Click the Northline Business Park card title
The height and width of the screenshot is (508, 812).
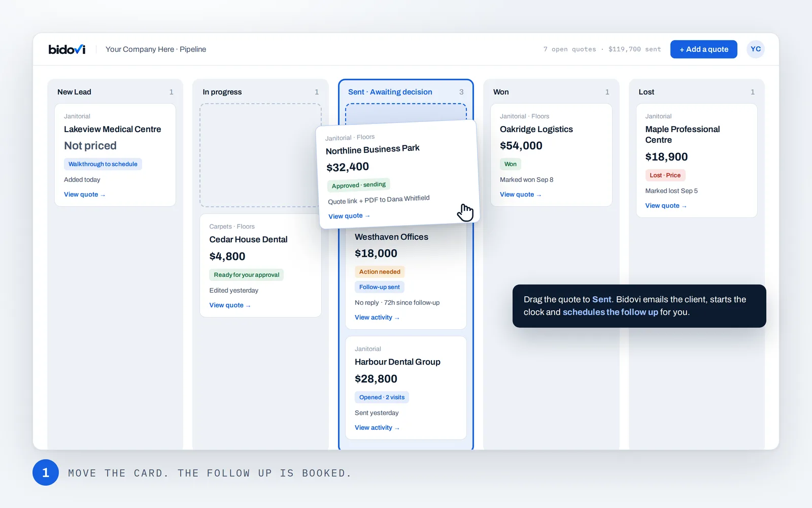tap(373, 149)
